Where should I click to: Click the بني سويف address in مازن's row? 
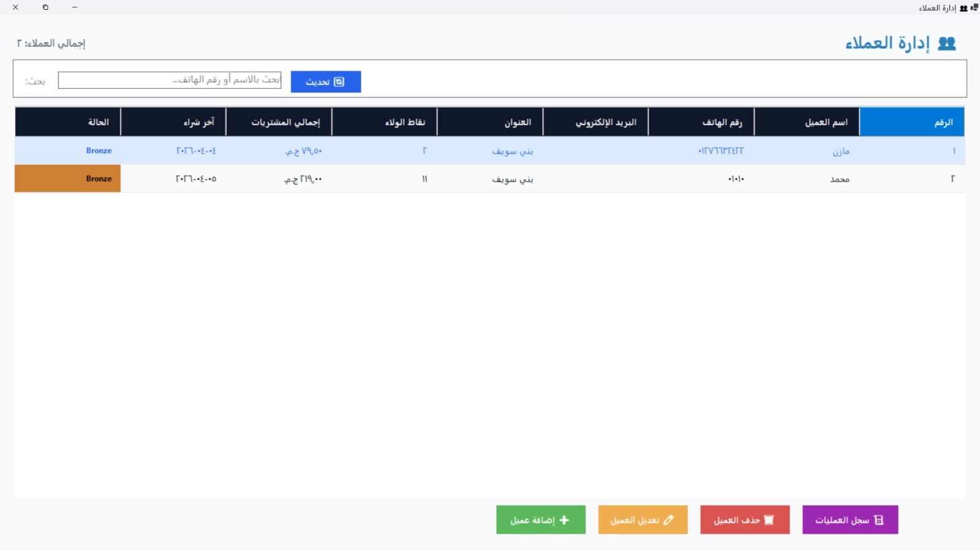click(513, 151)
